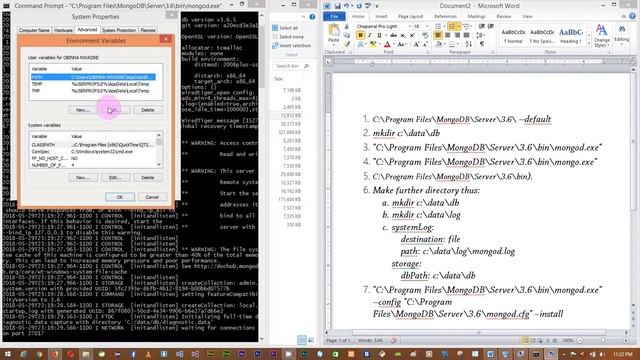Screen dimensions: 640x360
Task: Toggle Strikethrough formatting in Word
Action: (x=393, y=36)
